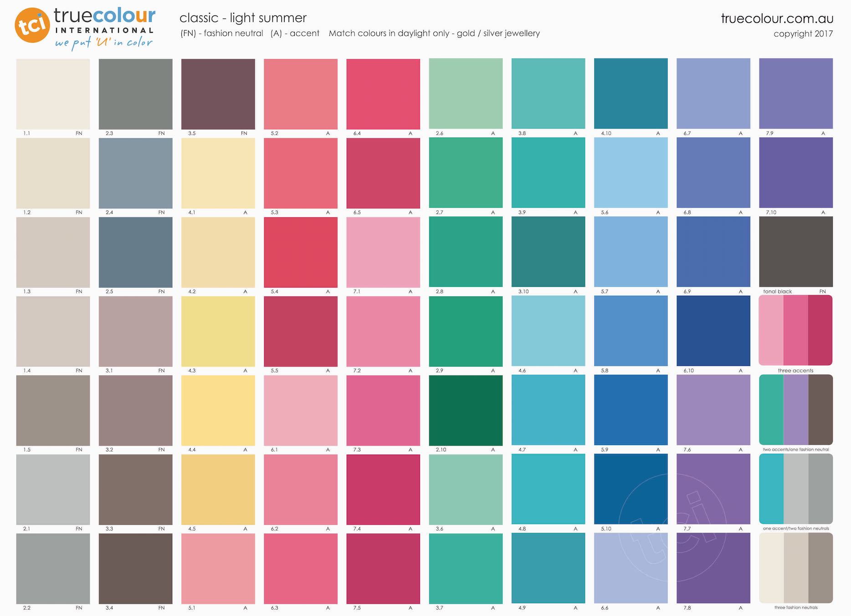This screenshot has height=616, width=851.
Task: Select the dark brown 3.4 swatch
Action: pos(135,568)
